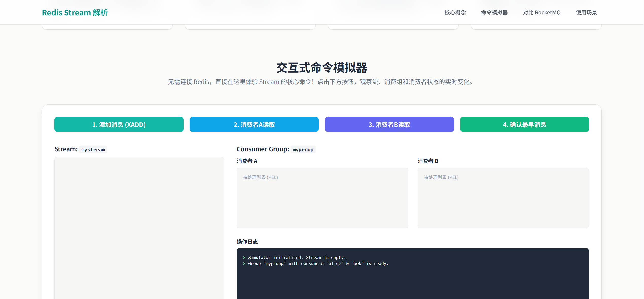This screenshot has width=644, height=299.
Task: Click 消费者B读取 button
Action: [389, 124]
